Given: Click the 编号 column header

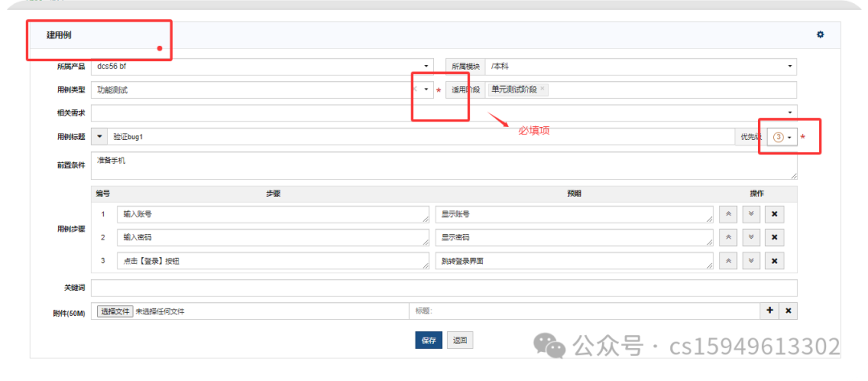Looking at the screenshot, I should coord(102,194).
